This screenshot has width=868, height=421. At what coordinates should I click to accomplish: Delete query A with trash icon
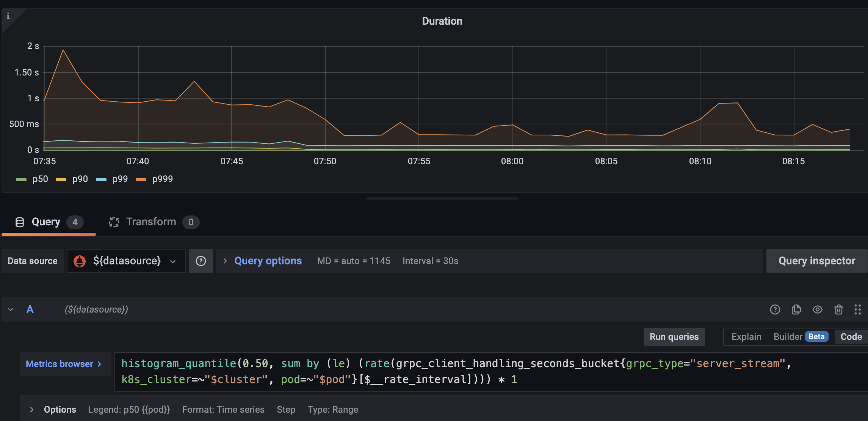tap(838, 309)
